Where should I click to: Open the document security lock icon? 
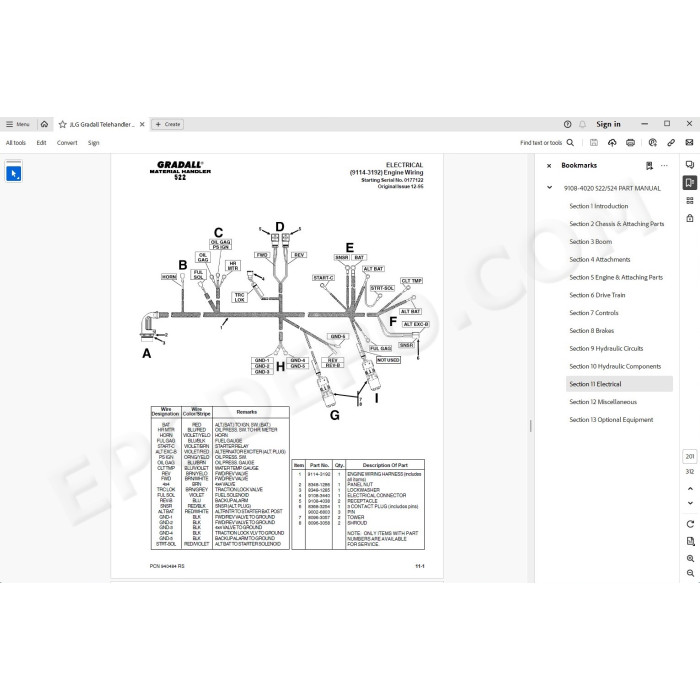(690, 218)
